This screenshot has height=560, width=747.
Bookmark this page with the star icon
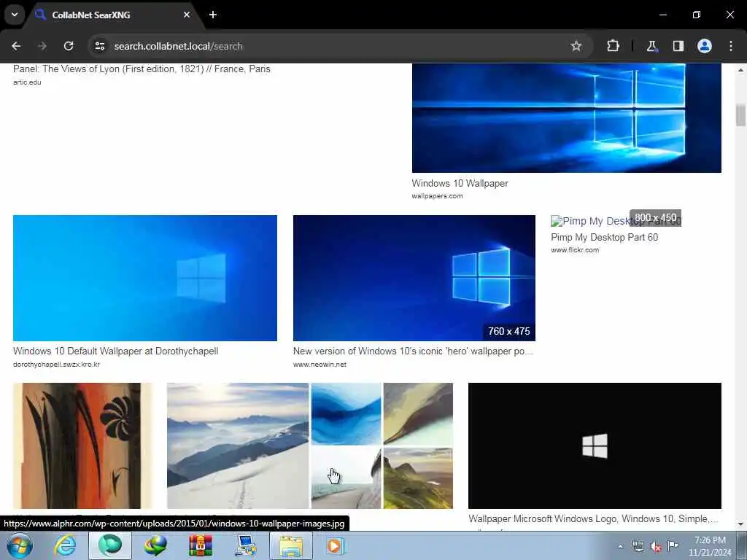(x=576, y=46)
